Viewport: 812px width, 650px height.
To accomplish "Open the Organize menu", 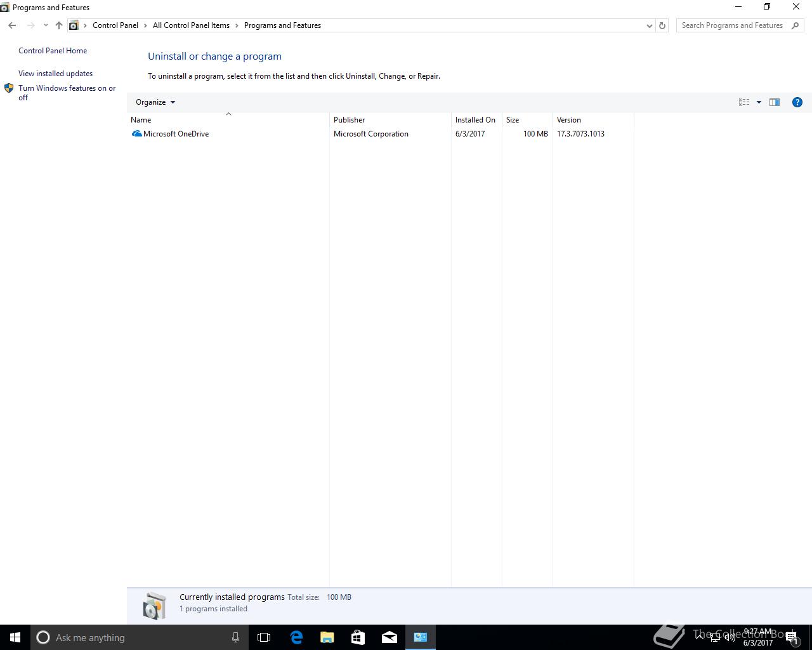I will [x=155, y=102].
